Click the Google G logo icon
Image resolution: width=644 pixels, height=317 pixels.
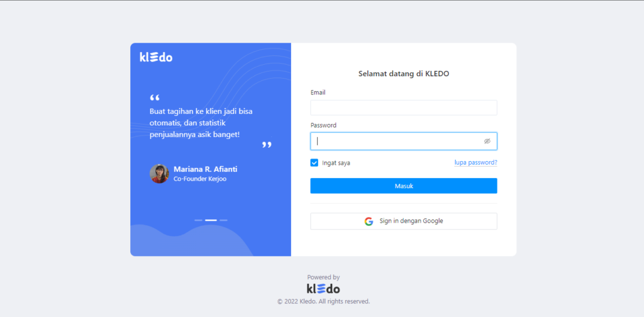(x=369, y=221)
